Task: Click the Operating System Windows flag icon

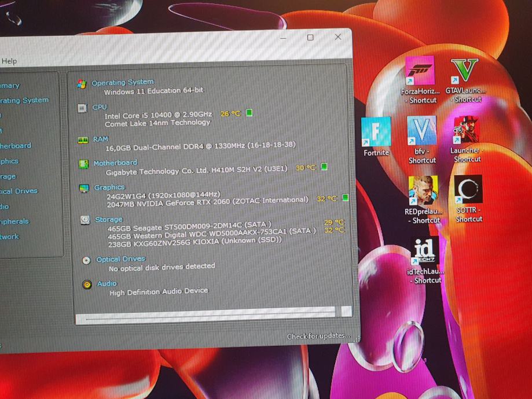Action: coord(82,84)
